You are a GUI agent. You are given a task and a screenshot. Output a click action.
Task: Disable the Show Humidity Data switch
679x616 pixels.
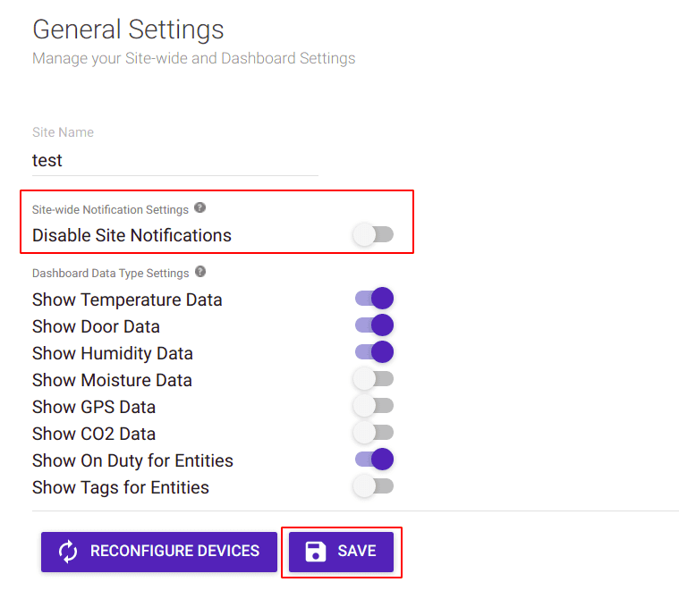(374, 352)
